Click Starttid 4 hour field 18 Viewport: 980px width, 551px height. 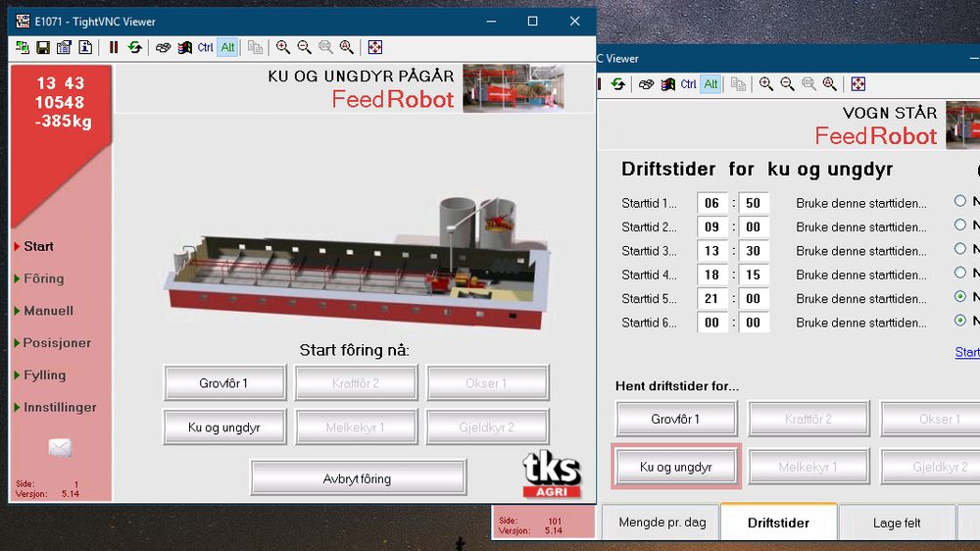(x=712, y=275)
